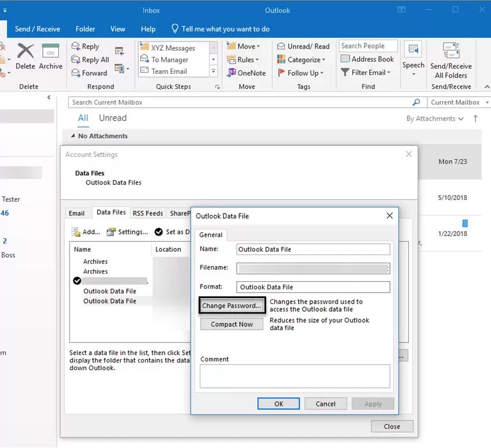Select XYZ Messages quick step

[x=173, y=48]
